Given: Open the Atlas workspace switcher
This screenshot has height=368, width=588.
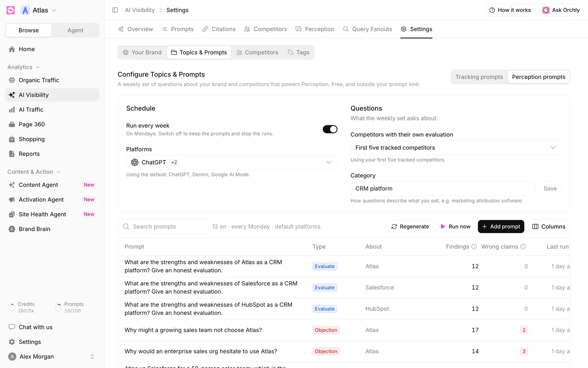Looking at the screenshot, I should pyautogui.click(x=39, y=10).
